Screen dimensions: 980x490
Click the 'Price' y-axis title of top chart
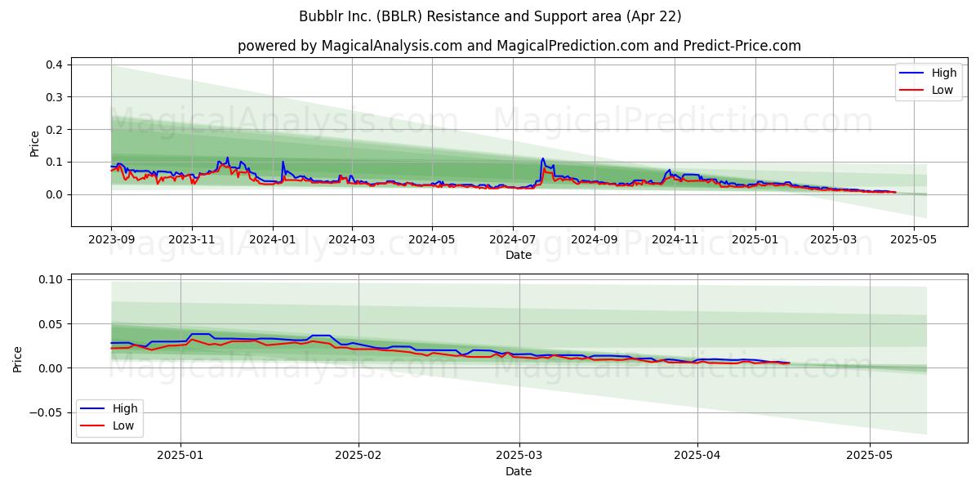pyautogui.click(x=35, y=144)
